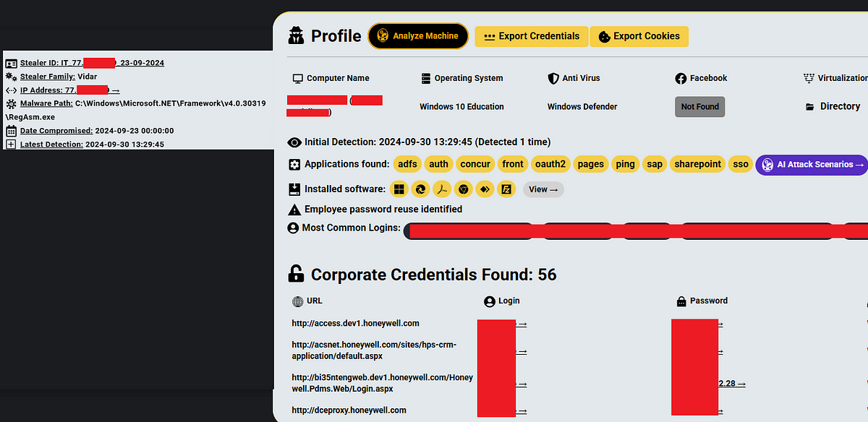The image size is (868, 422).
Task: Click the FileZilla installed software icon
Action: pos(507,189)
